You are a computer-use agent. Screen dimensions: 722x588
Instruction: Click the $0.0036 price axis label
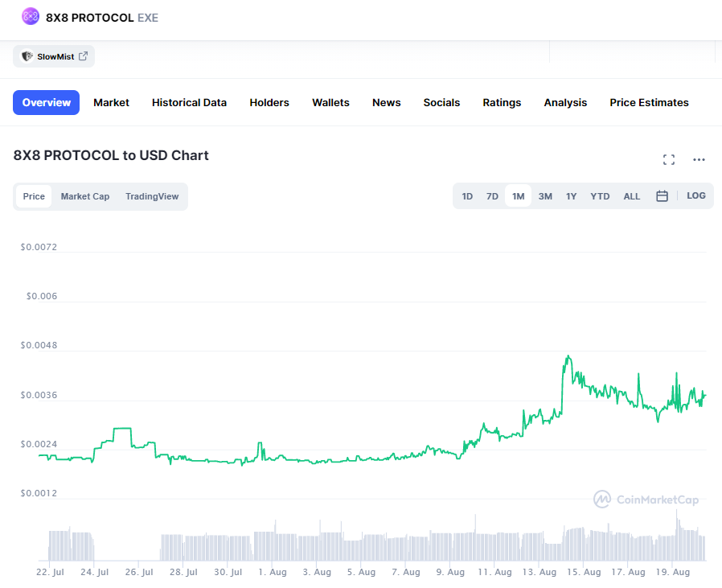39,395
